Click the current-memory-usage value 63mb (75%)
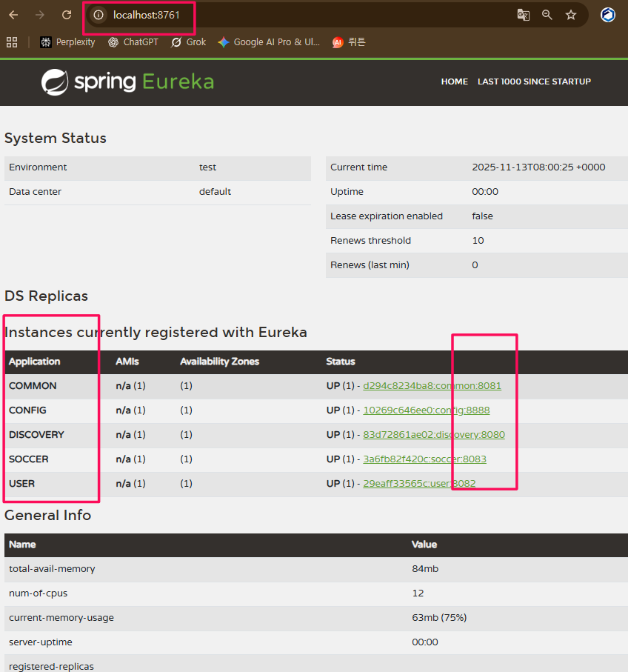The image size is (628, 672). [439, 618]
